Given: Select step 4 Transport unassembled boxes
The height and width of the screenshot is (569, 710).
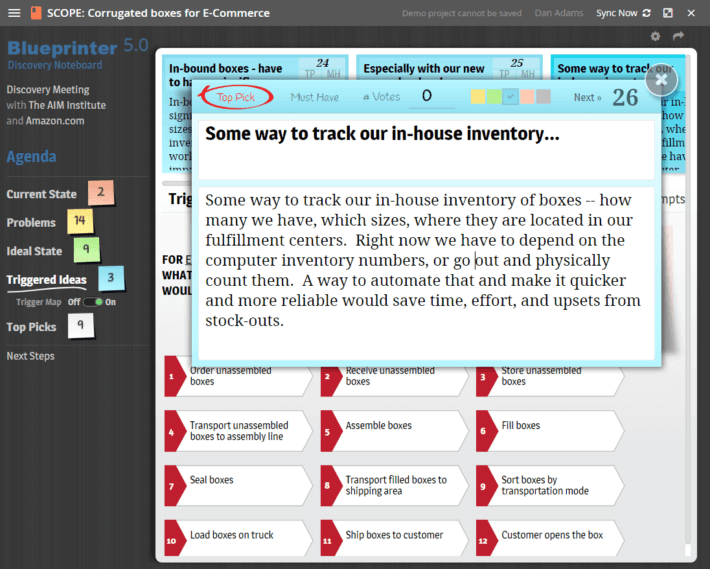Looking at the screenshot, I should click(x=238, y=431).
